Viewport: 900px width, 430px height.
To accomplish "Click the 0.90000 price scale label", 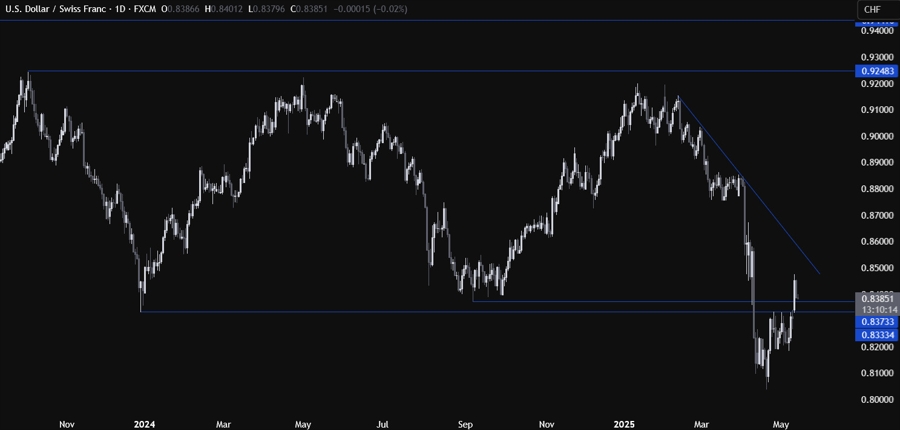I will (876, 136).
